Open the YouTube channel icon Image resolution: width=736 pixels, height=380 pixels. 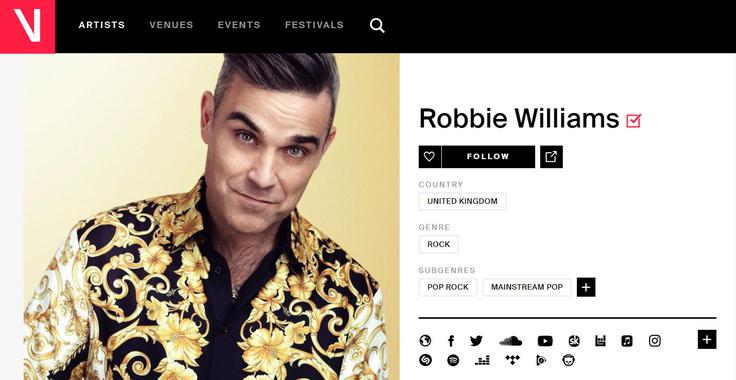(545, 341)
